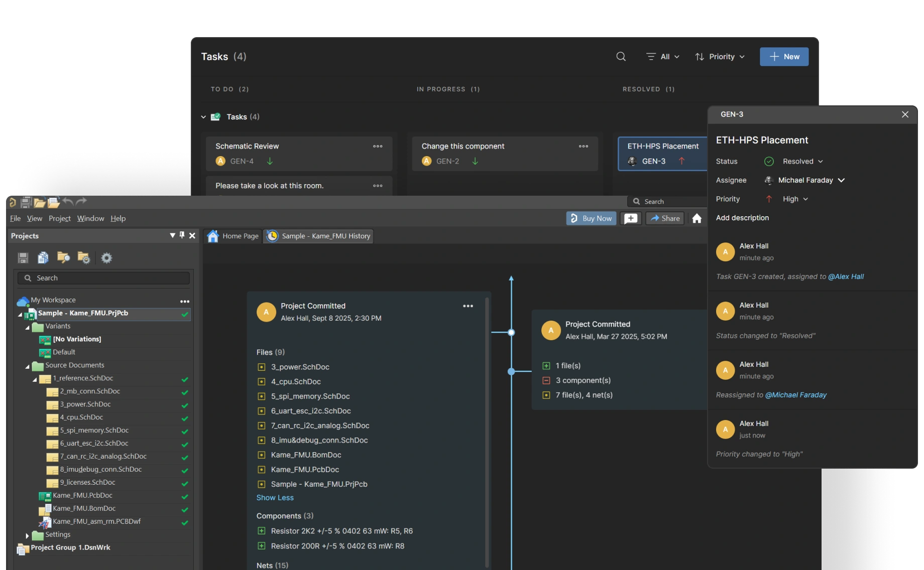
Task: Open My Workspace ellipsis menu
Action: click(x=185, y=301)
